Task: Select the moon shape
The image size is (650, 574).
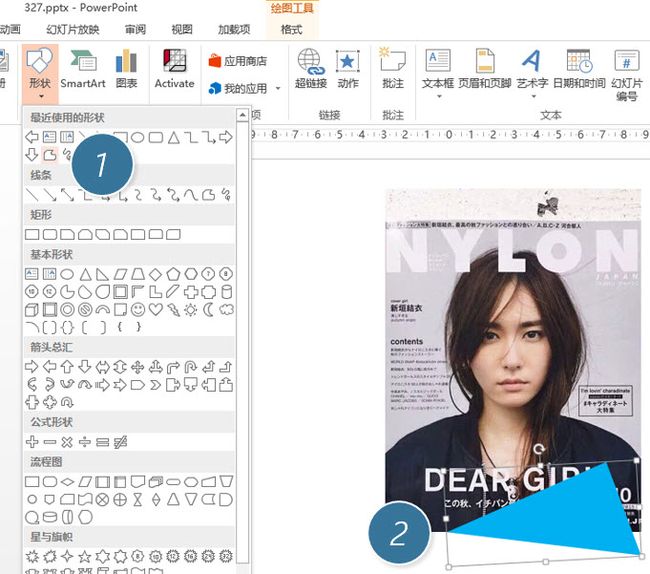Action: (209, 310)
